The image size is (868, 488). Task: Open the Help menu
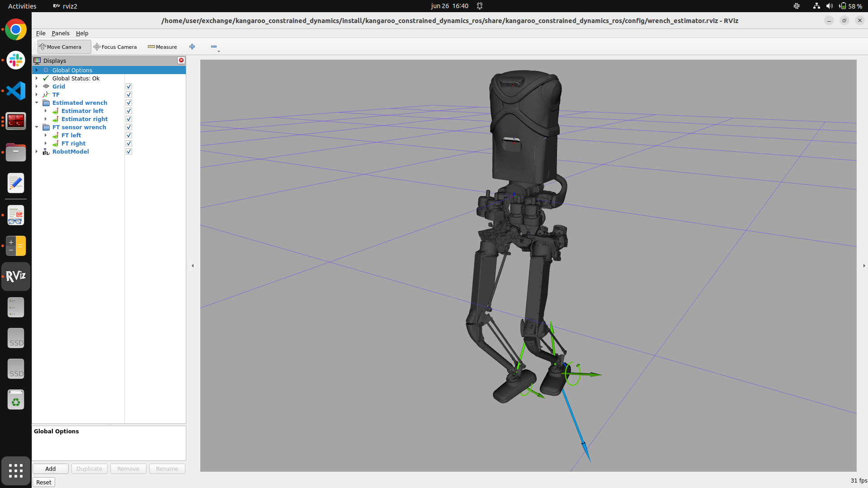(x=82, y=33)
